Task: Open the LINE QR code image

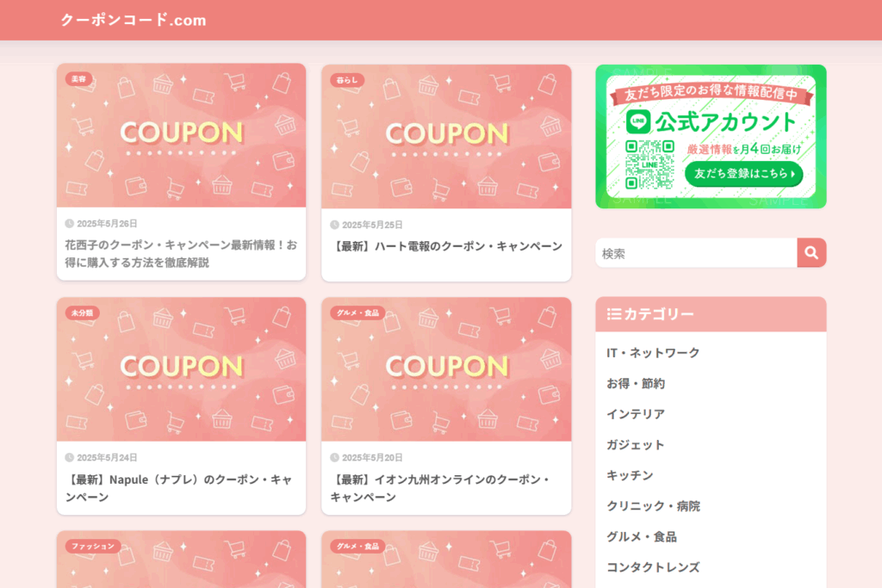Action: (649, 164)
